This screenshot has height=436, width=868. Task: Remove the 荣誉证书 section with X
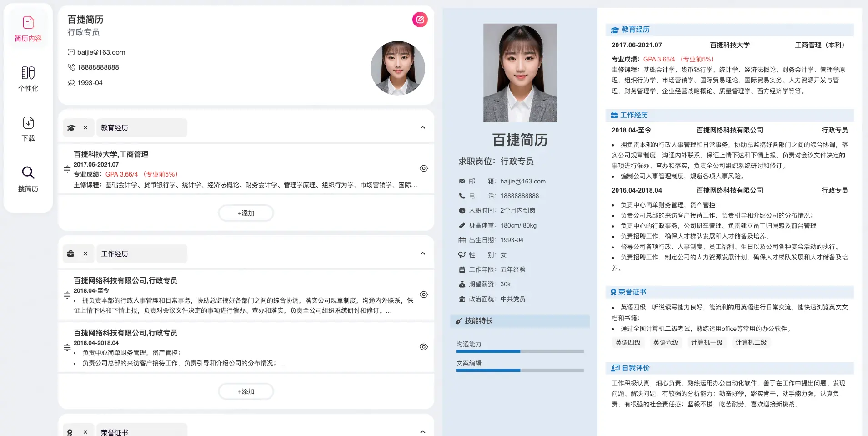(x=85, y=432)
